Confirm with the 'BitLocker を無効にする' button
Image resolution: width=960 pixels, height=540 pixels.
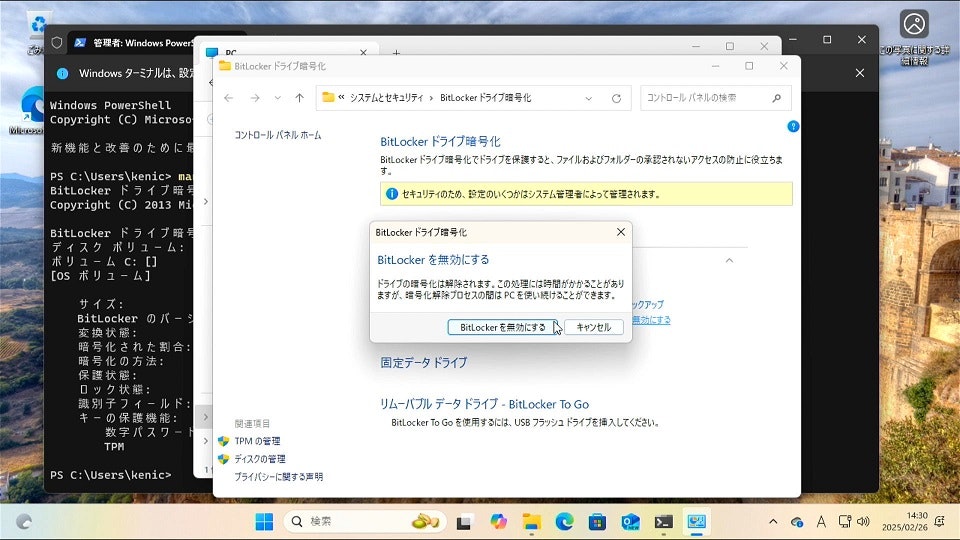502,328
